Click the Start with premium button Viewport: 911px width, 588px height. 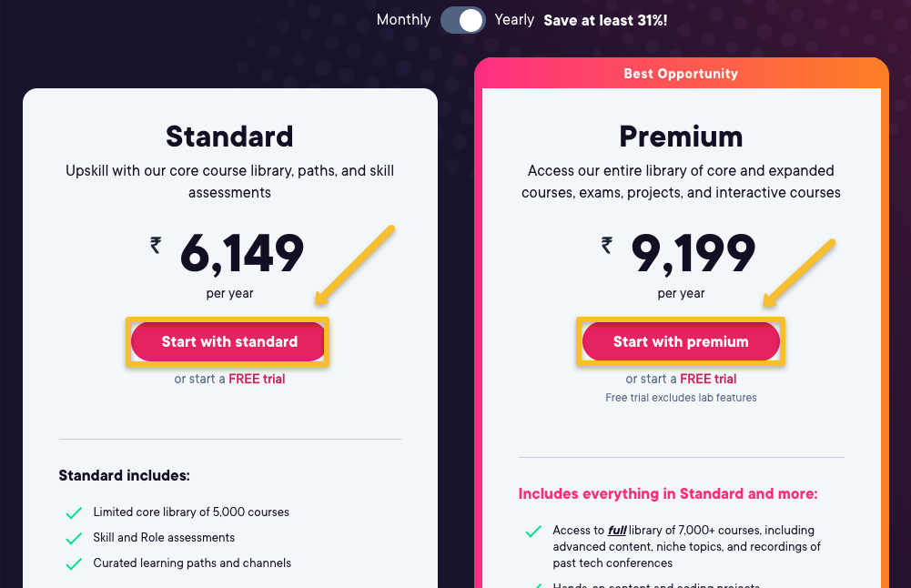pos(681,340)
